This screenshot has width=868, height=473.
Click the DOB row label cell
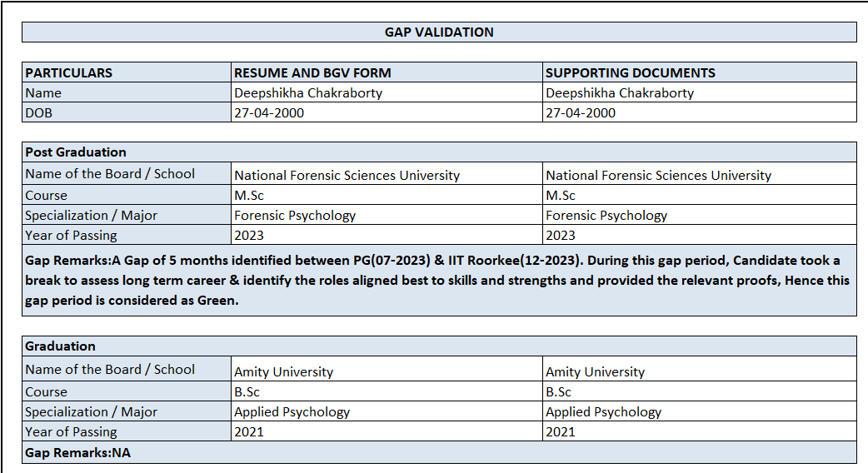39,112
